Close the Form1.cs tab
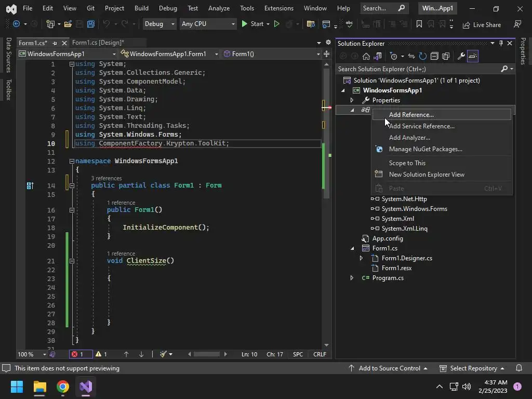This screenshot has width=532, height=399. 64,43
